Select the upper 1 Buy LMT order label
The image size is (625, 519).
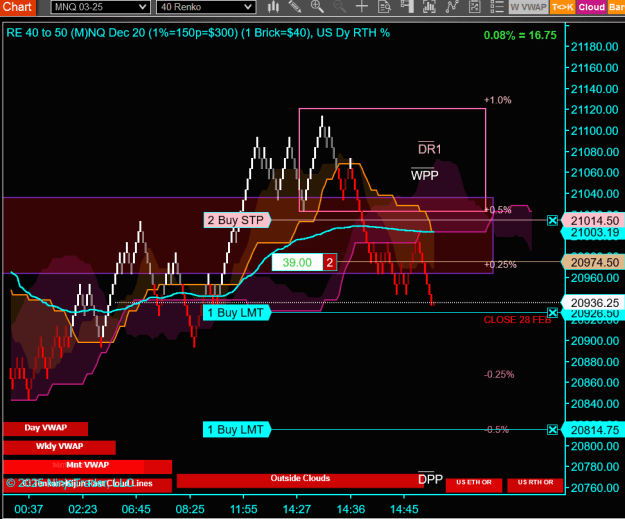[237, 313]
